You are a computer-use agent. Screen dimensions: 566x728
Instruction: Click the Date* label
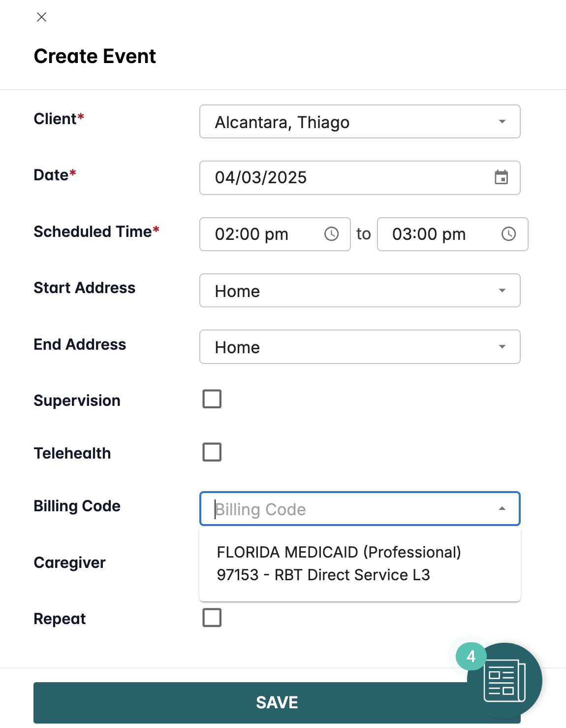point(55,175)
